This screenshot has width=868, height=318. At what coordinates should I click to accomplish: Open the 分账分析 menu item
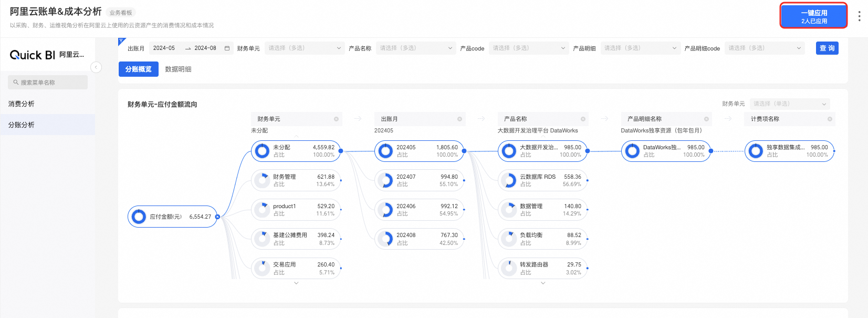(48, 125)
